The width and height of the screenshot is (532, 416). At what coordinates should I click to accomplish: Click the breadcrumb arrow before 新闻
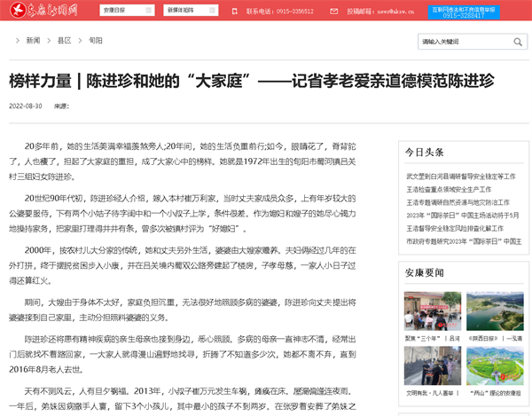(x=18, y=41)
